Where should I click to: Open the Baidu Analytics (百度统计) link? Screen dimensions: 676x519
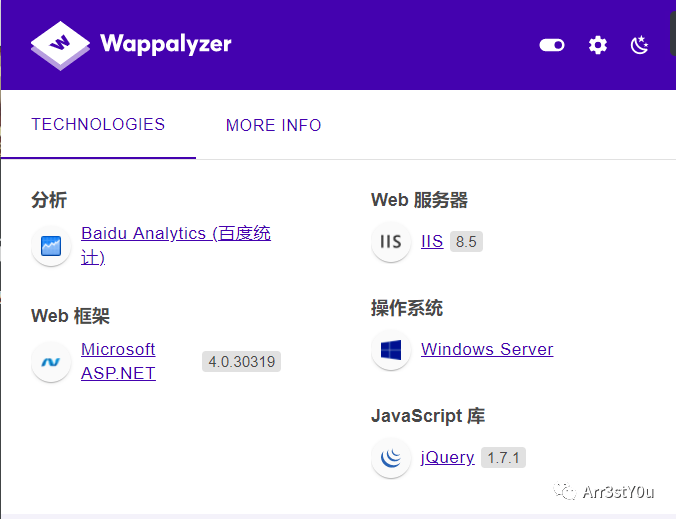(176, 246)
